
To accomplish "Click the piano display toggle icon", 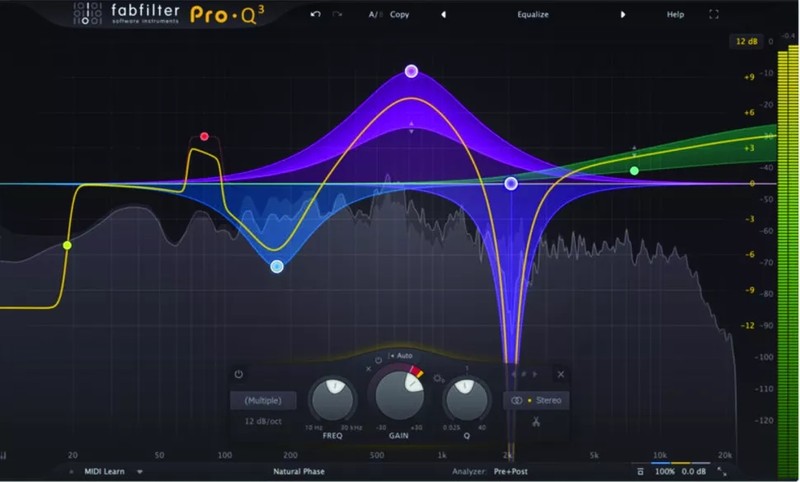I will pos(4,455).
